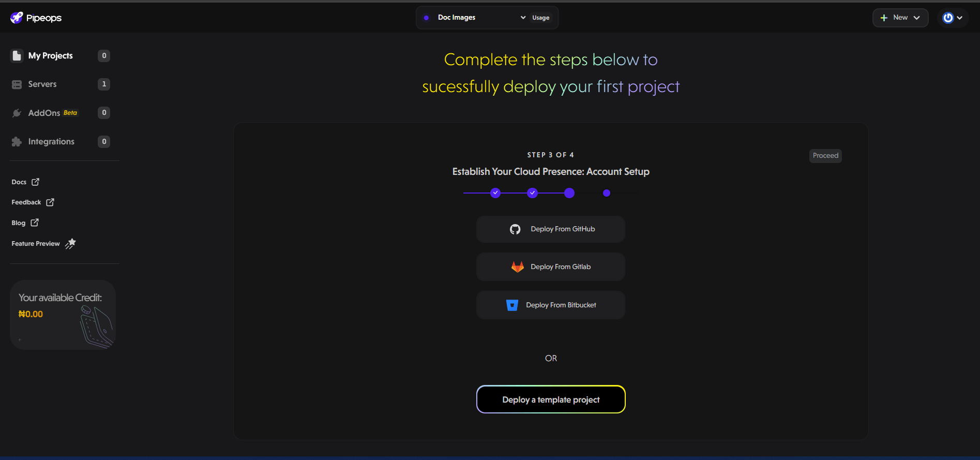Open AddOns Beta in the sidebar
980x460 pixels.
60,113
